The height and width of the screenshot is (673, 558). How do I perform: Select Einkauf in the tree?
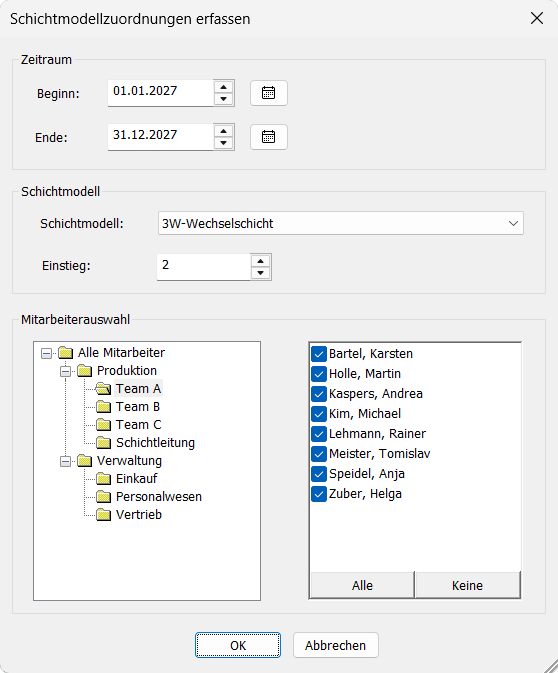click(x=137, y=479)
